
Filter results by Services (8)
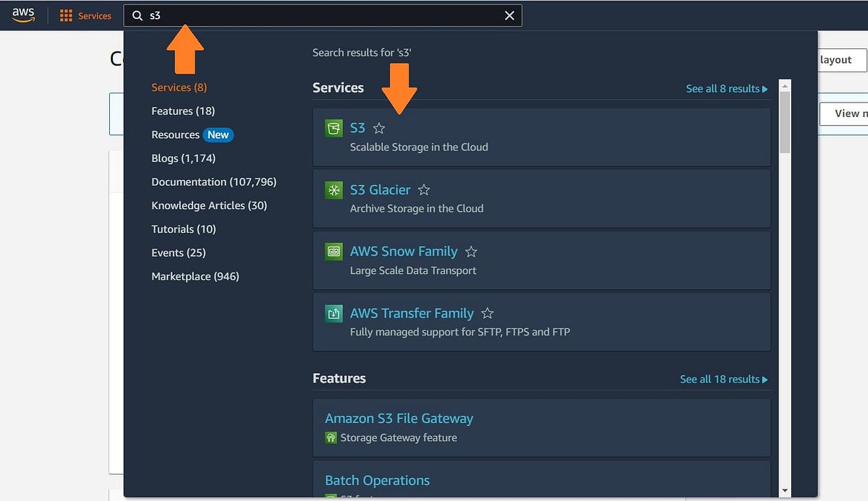tap(179, 87)
